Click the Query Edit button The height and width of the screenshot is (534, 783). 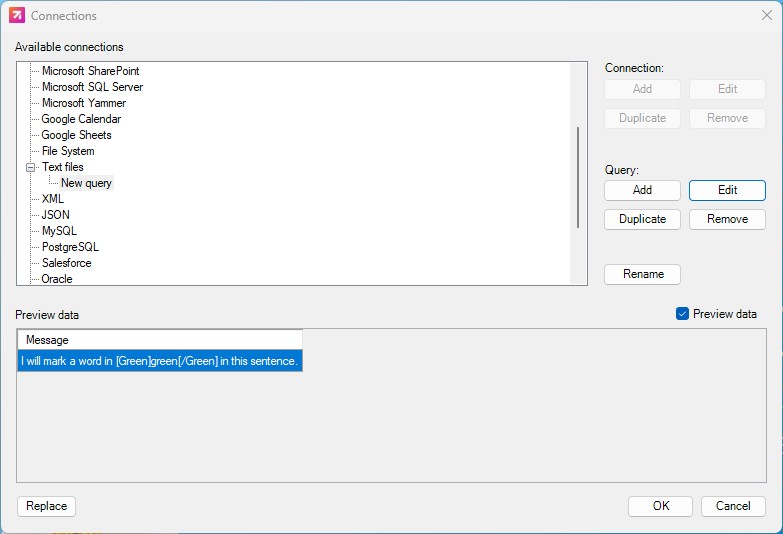727,190
